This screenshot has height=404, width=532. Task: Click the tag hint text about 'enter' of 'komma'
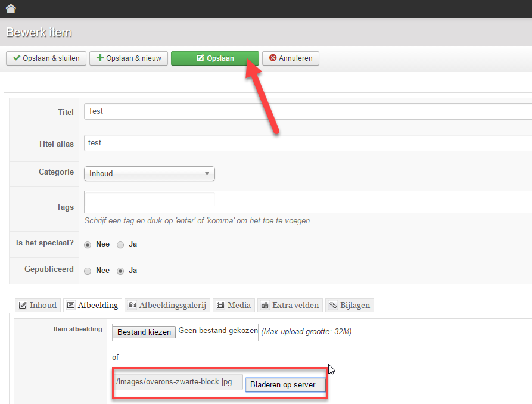pyautogui.click(x=198, y=221)
